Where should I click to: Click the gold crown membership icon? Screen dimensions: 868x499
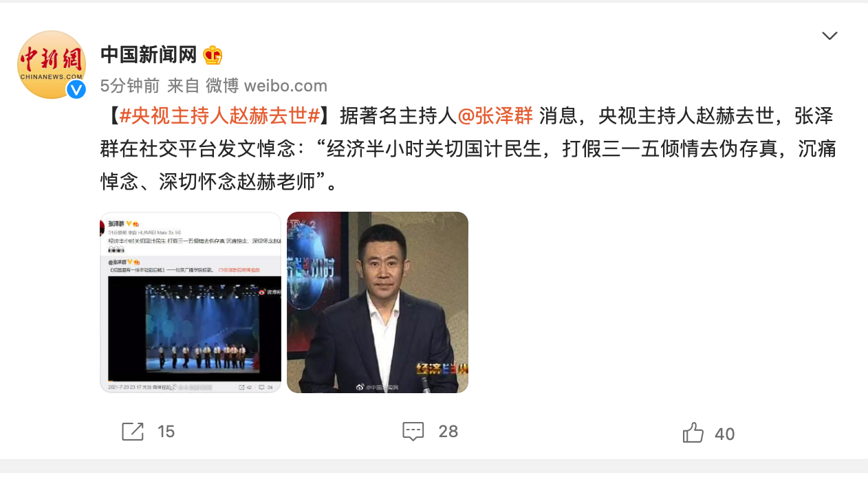213,55
